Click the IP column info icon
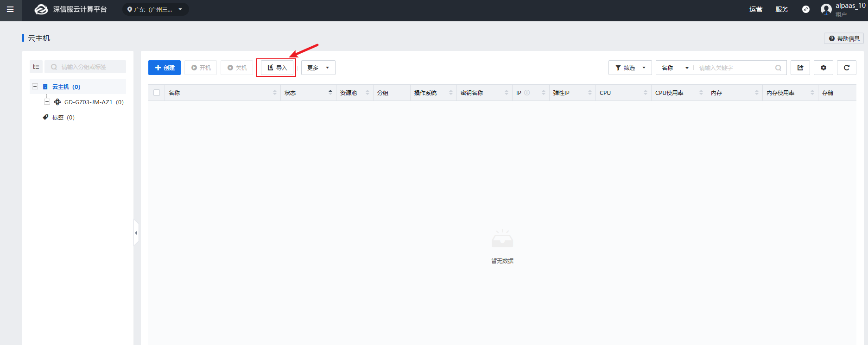Image resolution: width=868 pixels, height=345 pixels. (x=527, y=93)
